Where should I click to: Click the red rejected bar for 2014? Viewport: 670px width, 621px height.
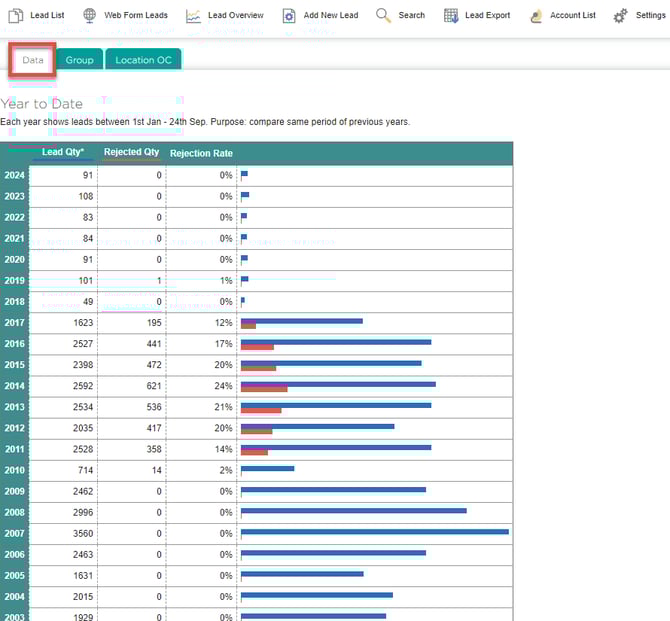tap(264, 388)
